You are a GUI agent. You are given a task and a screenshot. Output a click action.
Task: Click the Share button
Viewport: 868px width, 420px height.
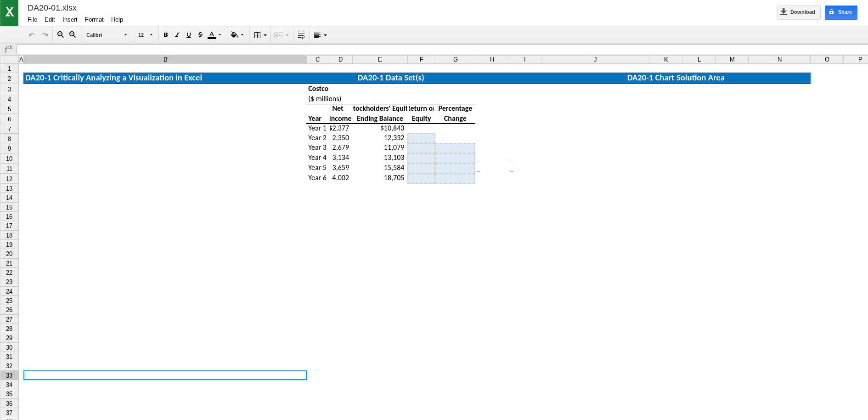[x=841, y=12]
